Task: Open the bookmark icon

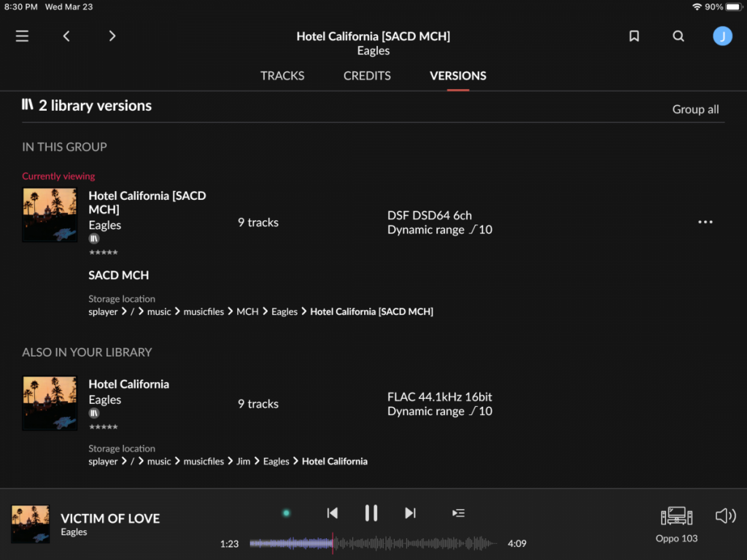Action: [634, 36]
